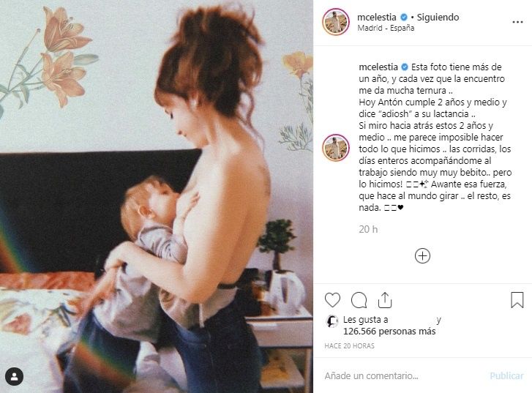This screenshot has width=532, height=393.
Task: Load more comments with the plus circle
Action: pyautogui.click(x=422, y=256)
